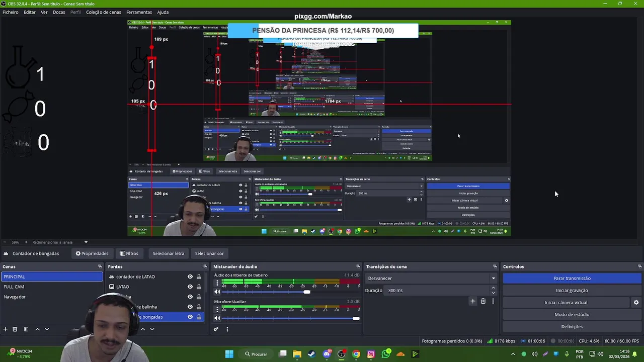
Task: Open Google Chrome from the taskbar
Action: (356, 354)
